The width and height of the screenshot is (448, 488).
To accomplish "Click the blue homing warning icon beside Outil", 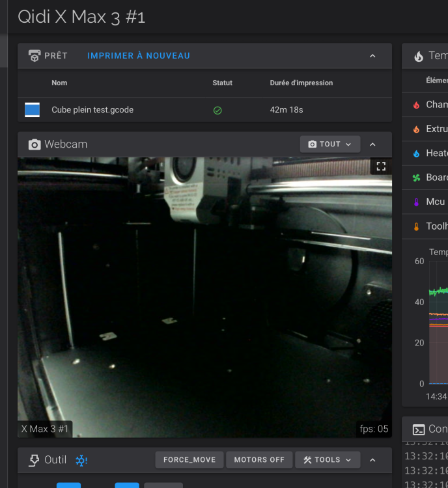I will click(81, 460).
